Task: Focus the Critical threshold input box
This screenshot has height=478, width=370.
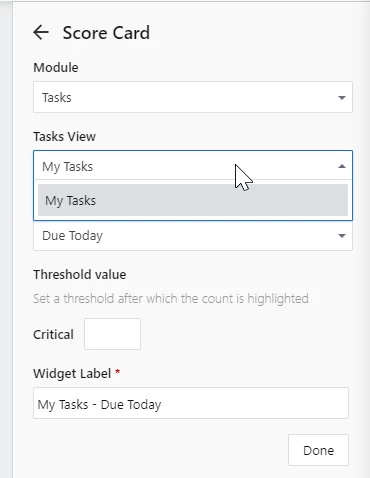Action: coord(112,334)
